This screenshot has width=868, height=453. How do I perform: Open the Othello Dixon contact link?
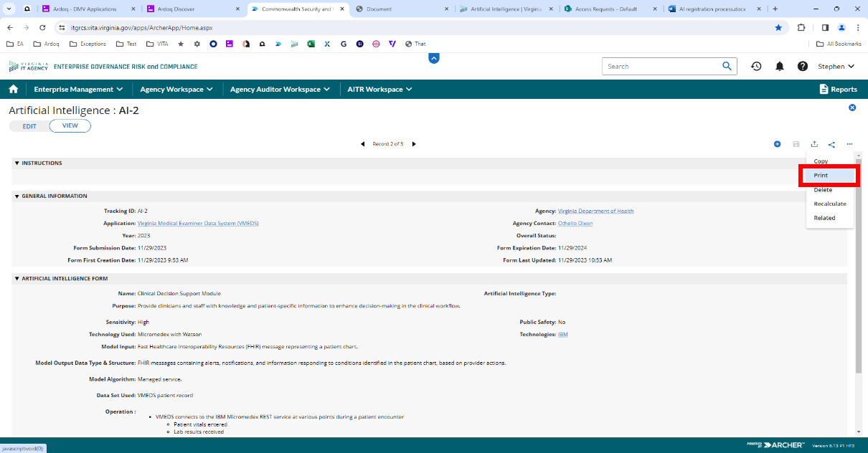pos(575,224)
